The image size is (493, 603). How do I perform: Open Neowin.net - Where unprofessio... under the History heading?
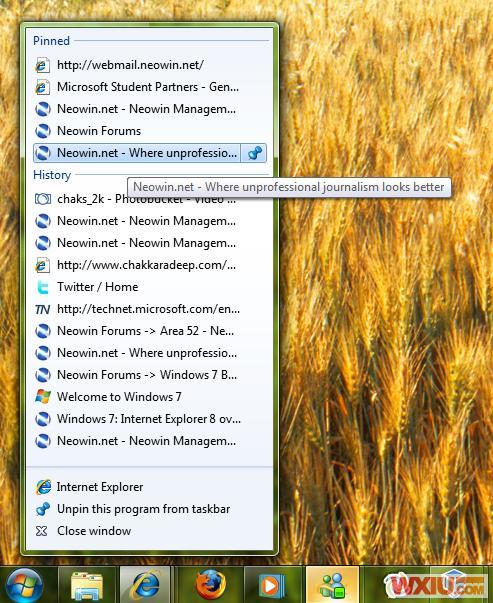(150, 353)
